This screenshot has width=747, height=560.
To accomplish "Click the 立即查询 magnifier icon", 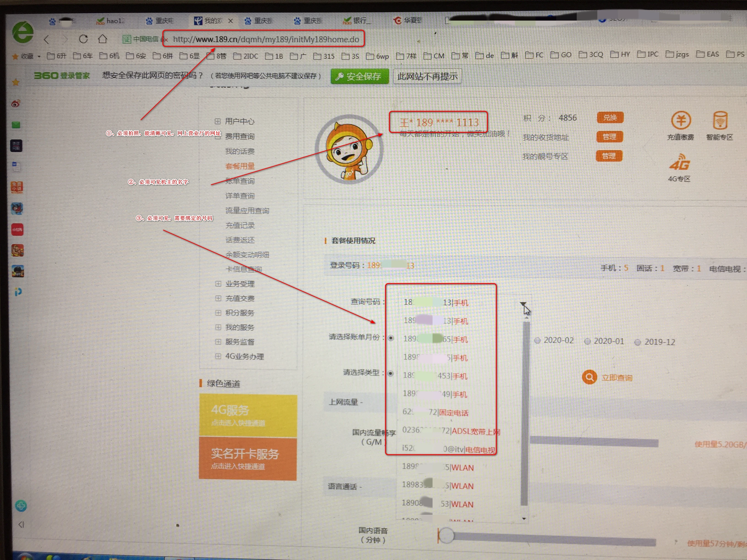I will [589, 377].
